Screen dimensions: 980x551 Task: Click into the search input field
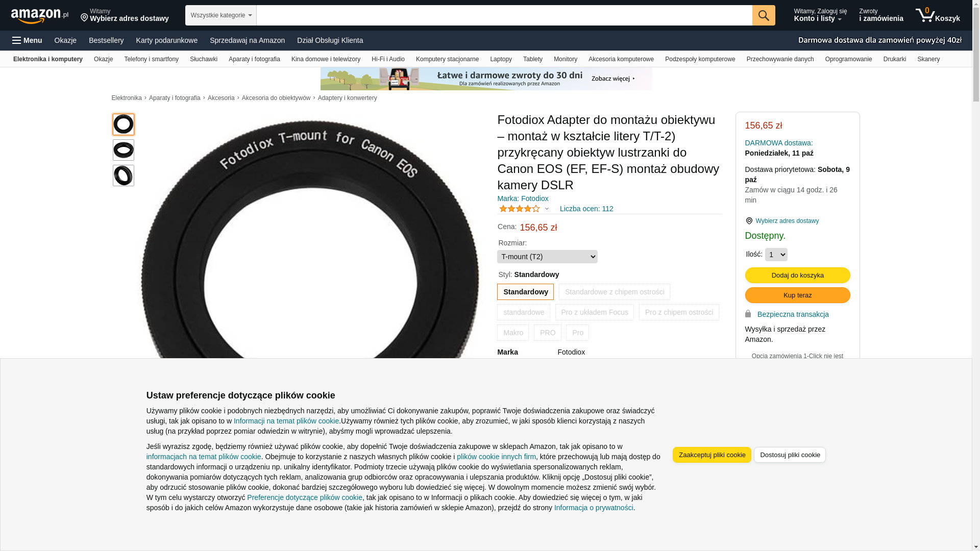coord(504,15)
